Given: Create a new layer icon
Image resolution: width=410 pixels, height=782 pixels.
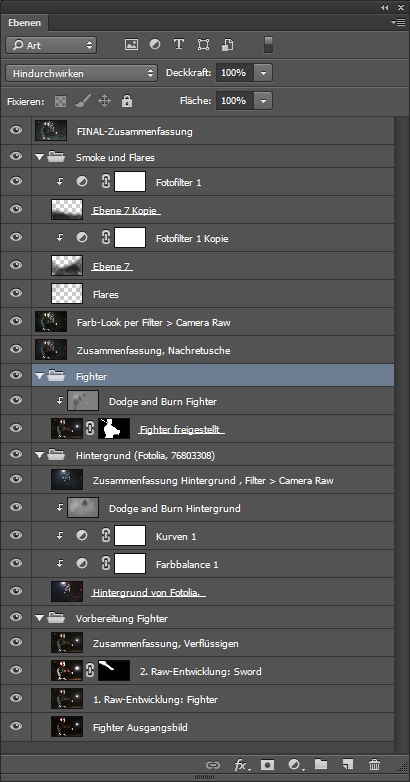Looking at the screenshot, I should click(x=348, y=764).
